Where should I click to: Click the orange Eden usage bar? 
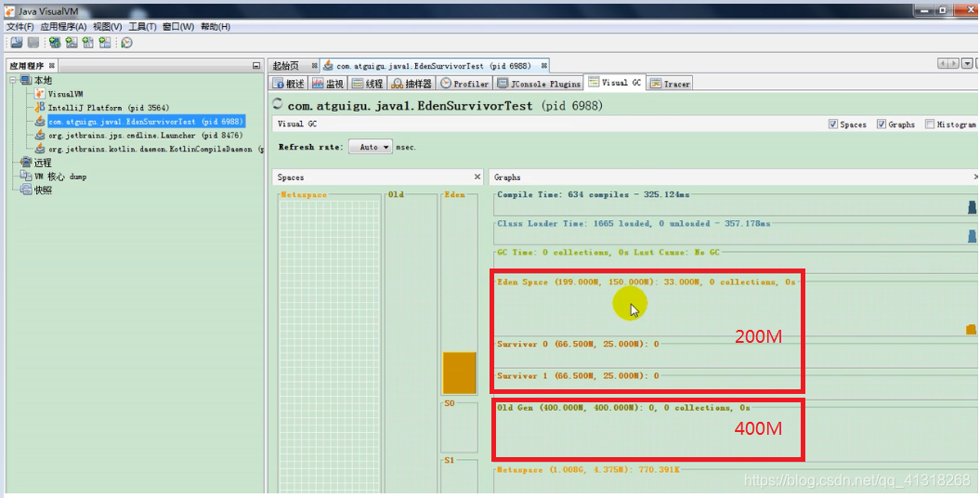460,373
